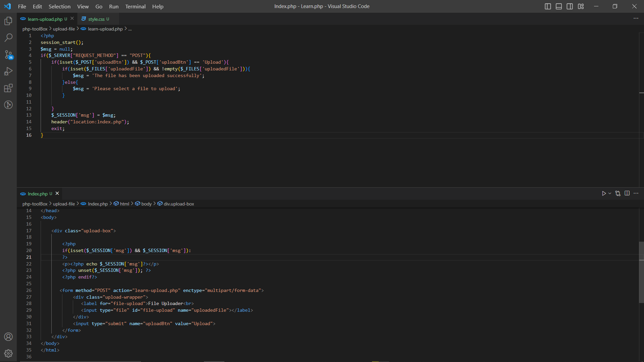Open the Go menu
The height and width of the screenshot is (362, 644).
99,6
